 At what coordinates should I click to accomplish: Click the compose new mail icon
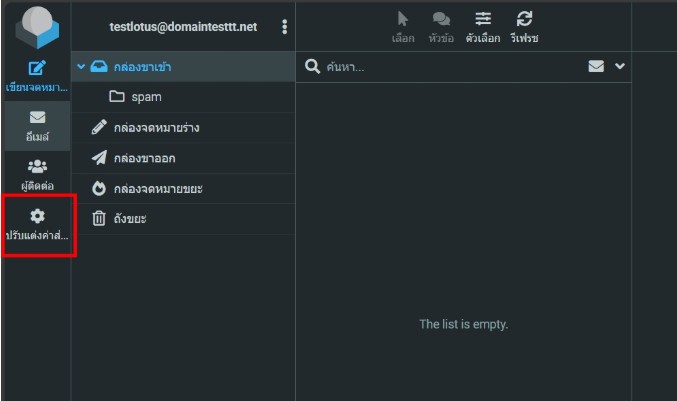coord(36,69)
